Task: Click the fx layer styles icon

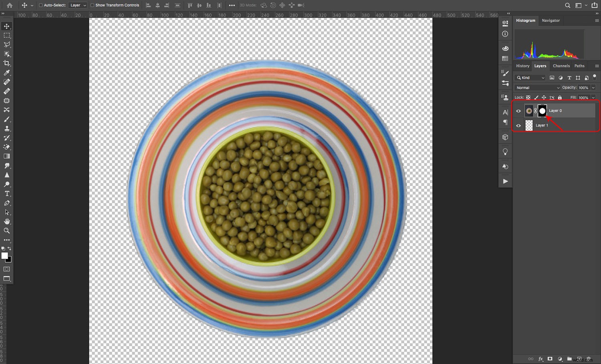Action: (x=540, y=359)
